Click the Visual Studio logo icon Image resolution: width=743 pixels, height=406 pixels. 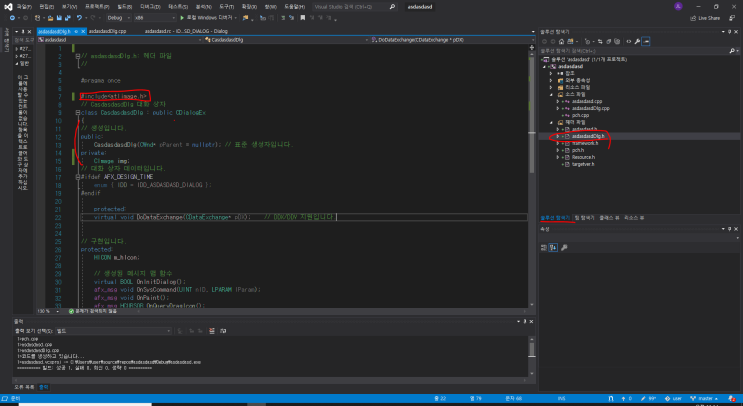[x=8, y=7]
